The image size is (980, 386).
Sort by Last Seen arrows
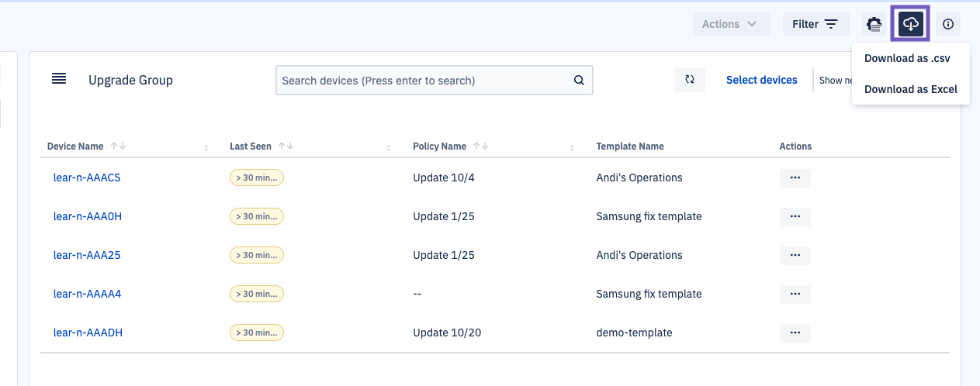[286, 146]
